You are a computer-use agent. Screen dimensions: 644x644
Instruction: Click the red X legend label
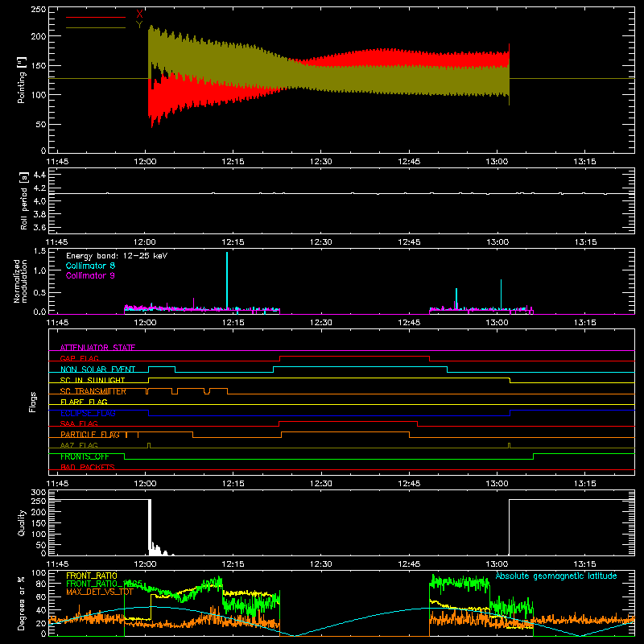pyautogui.click(x=139, y=14)
